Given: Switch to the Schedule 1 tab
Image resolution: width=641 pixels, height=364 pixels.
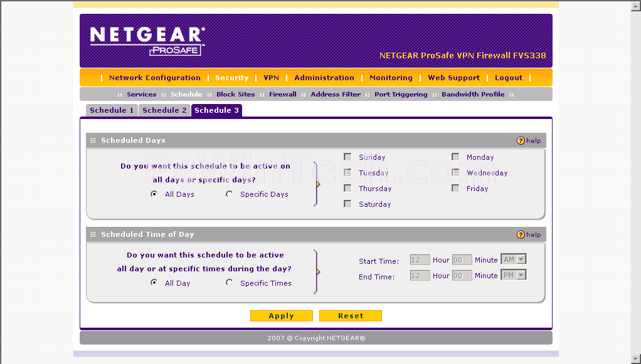Looking at the screenshot, I should coord(112,110).
